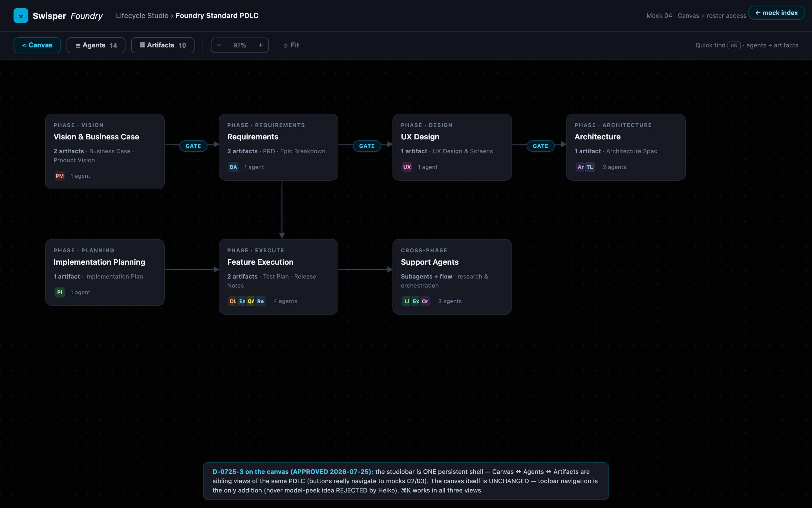Click the ⌘K shortcut key badge

click(734, 45)
